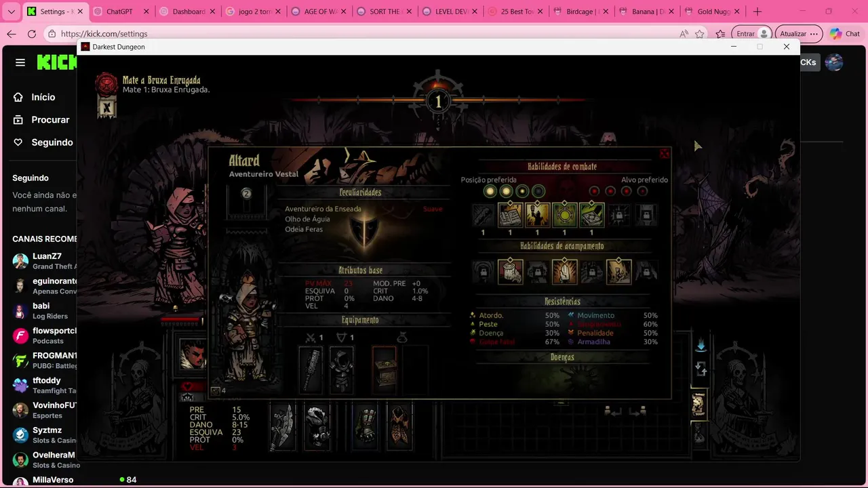Open Seguindo in Kick sidebar
The height and width of the screenshot is (488, 868).
click(x=43, y=142)
